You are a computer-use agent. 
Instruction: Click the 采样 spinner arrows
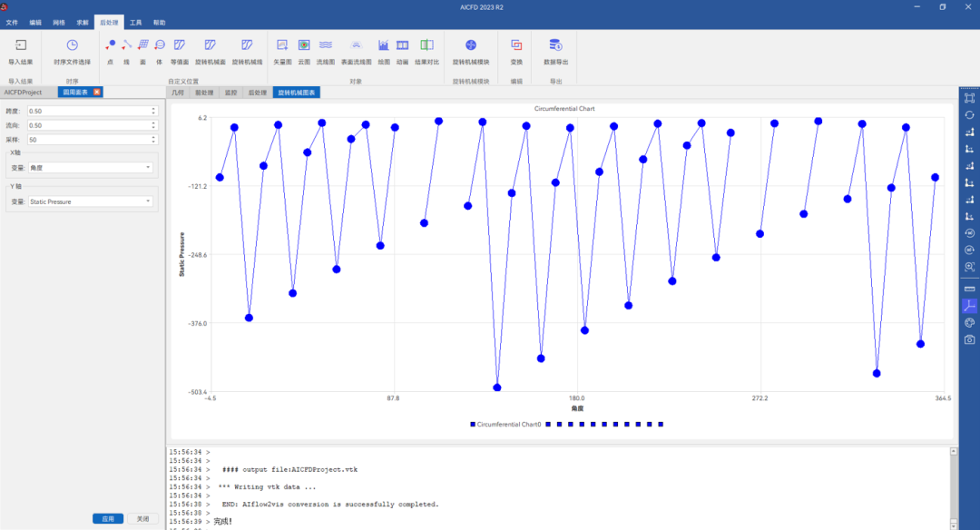[153, 140]
